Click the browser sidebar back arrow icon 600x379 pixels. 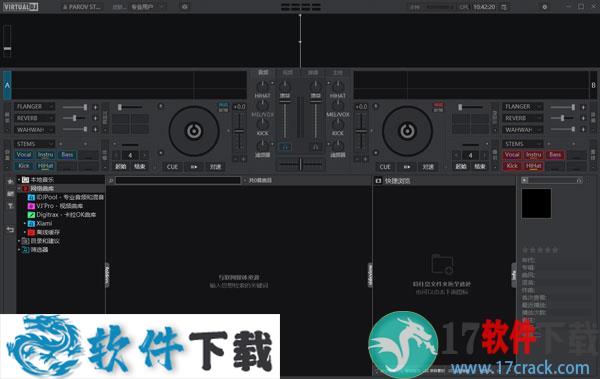[10, 229]
